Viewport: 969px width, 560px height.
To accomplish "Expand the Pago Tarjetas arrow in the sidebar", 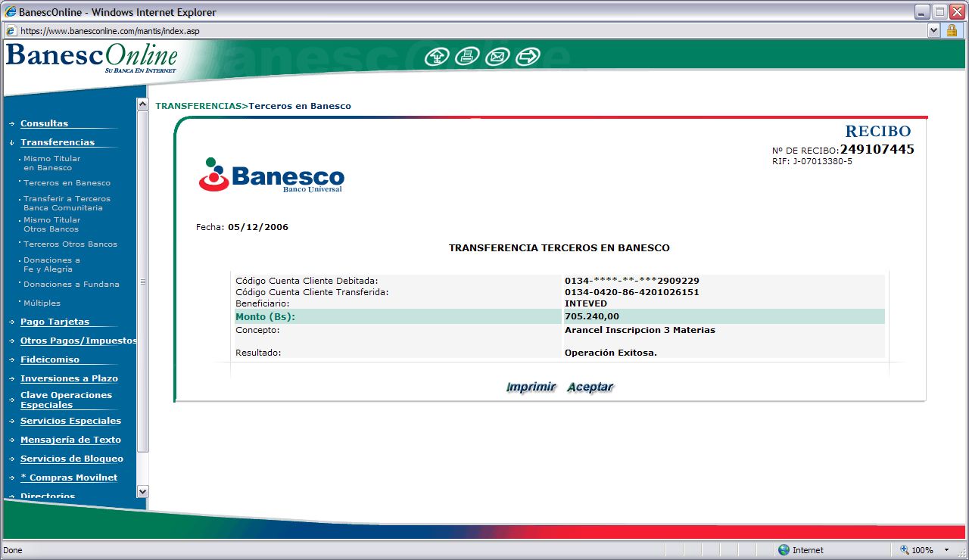I will click(x=11, y=322).
